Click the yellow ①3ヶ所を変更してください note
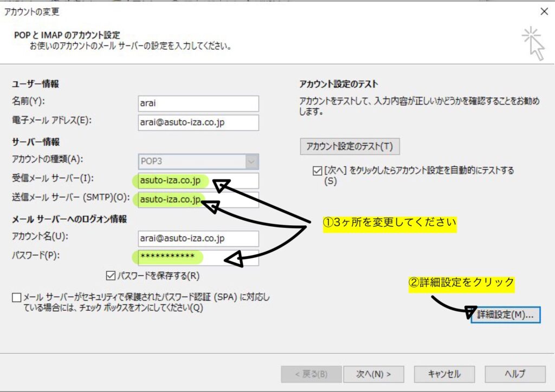555x392 pixels. [390, 223]
